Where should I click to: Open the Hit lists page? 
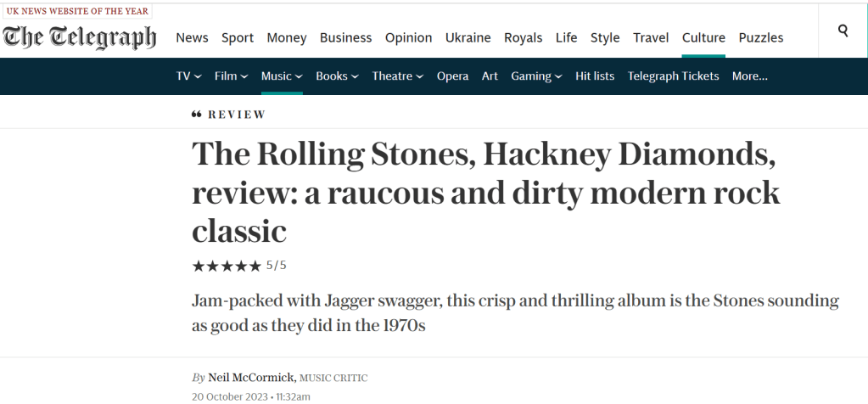tap(595, 76)
